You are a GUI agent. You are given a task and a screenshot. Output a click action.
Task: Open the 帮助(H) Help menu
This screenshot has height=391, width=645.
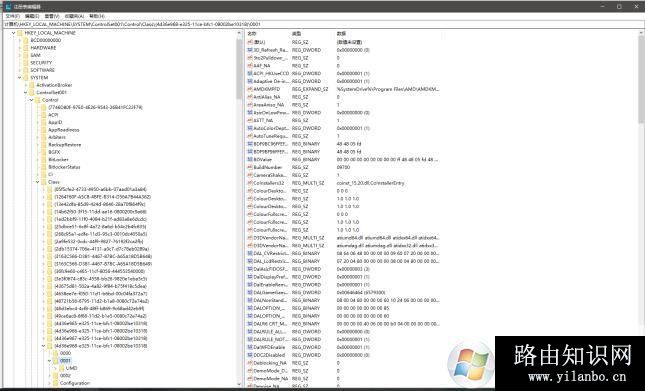[97, 16]
